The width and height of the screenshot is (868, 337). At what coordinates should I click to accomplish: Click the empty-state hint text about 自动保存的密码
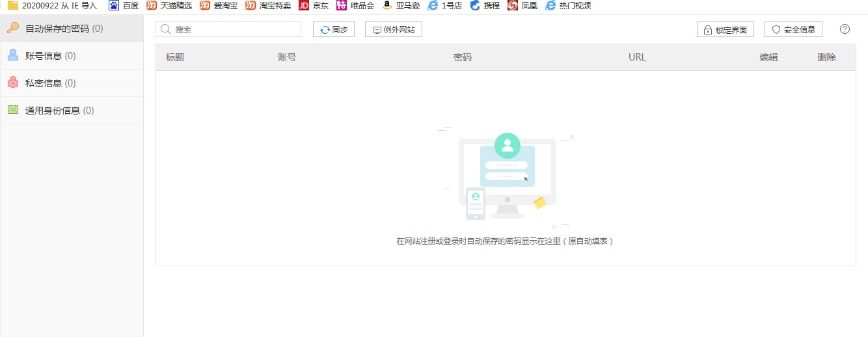click(x=506, y=241)
